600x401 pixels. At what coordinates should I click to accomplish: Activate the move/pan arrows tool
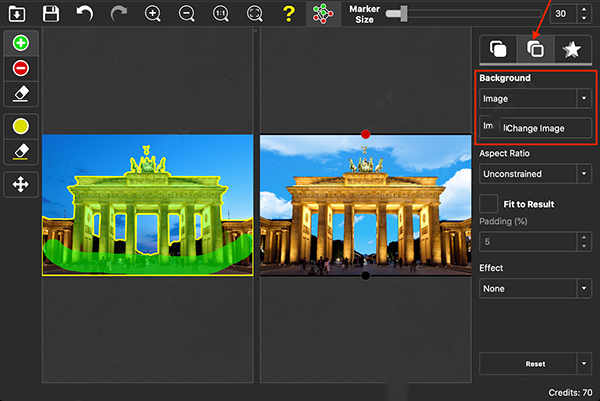point(21,184)
